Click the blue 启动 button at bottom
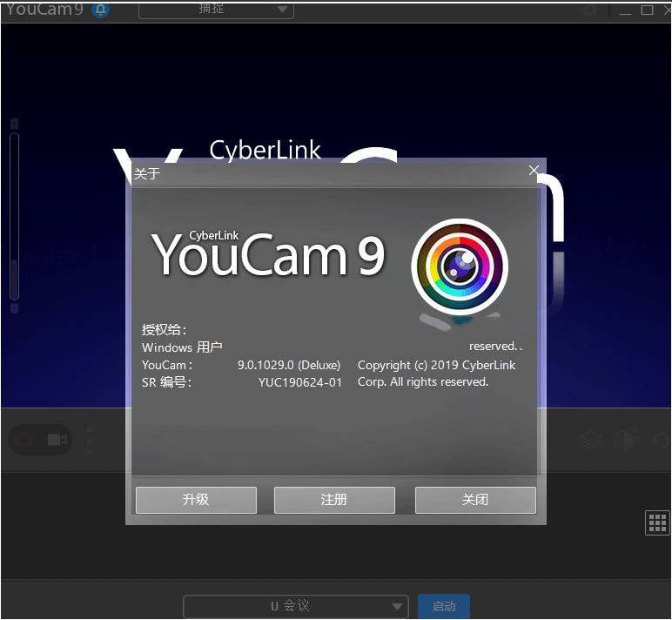 tap(444, 606)
